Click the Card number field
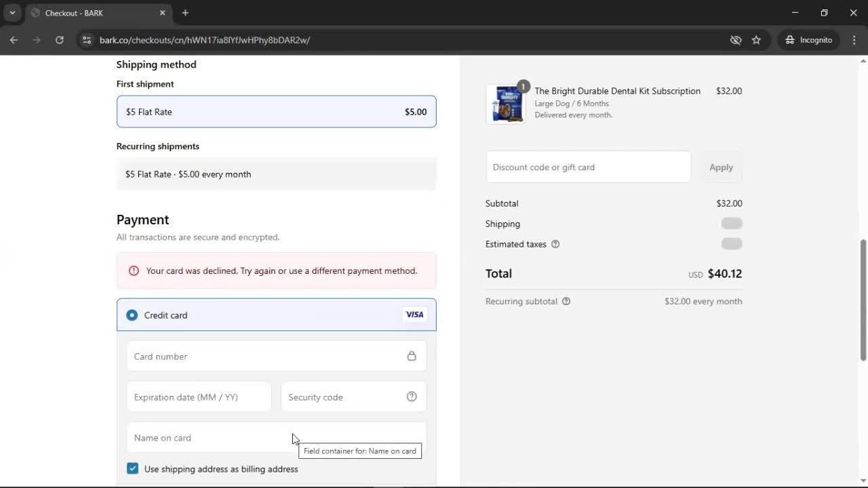Screen dimensions: 868x488 [x=276, y=357]
